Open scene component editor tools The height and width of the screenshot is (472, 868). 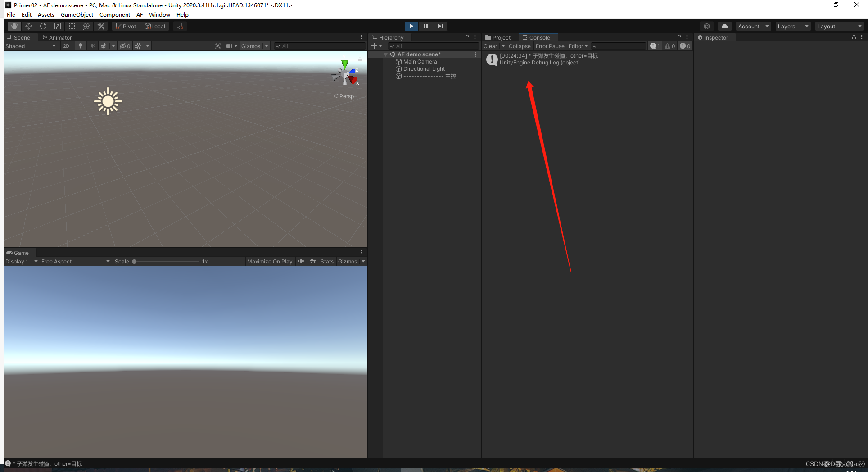(x=218, y=46)
